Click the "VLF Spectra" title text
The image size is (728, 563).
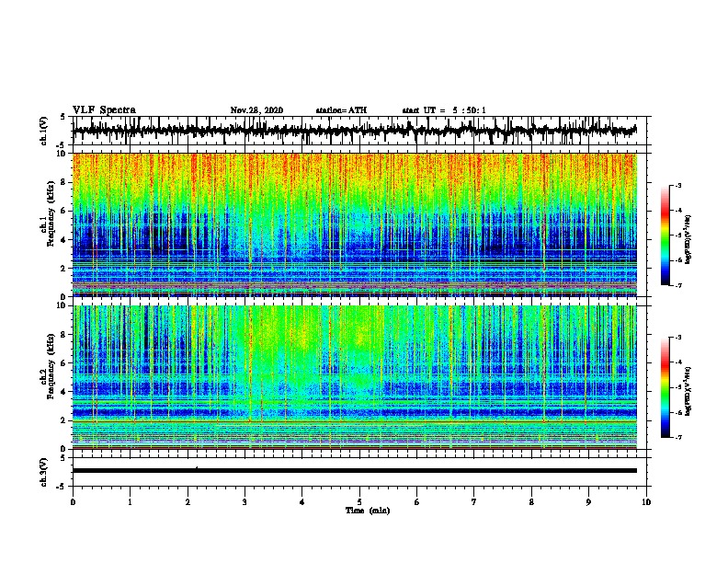(104, 110)
